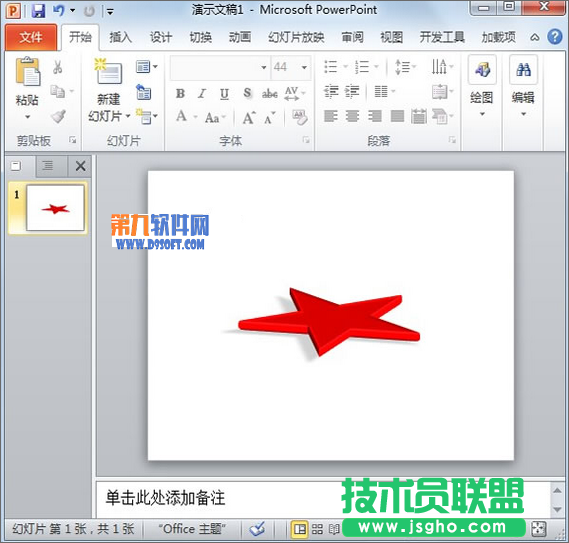Open the font name combo box
569x543 pixels.
(220, 68)
